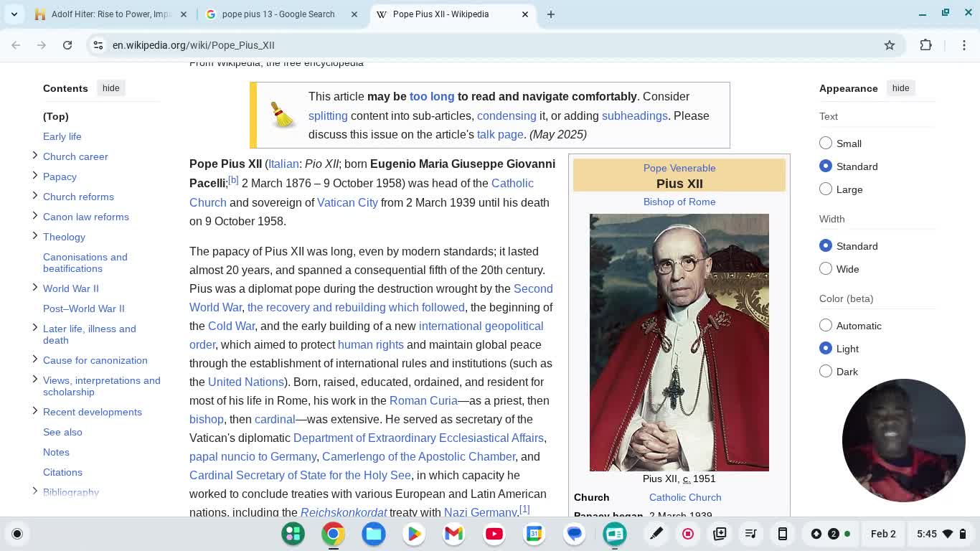Launch YouTube from the shelf
Screen dimensions: 980x551
(x=494, y=534)
